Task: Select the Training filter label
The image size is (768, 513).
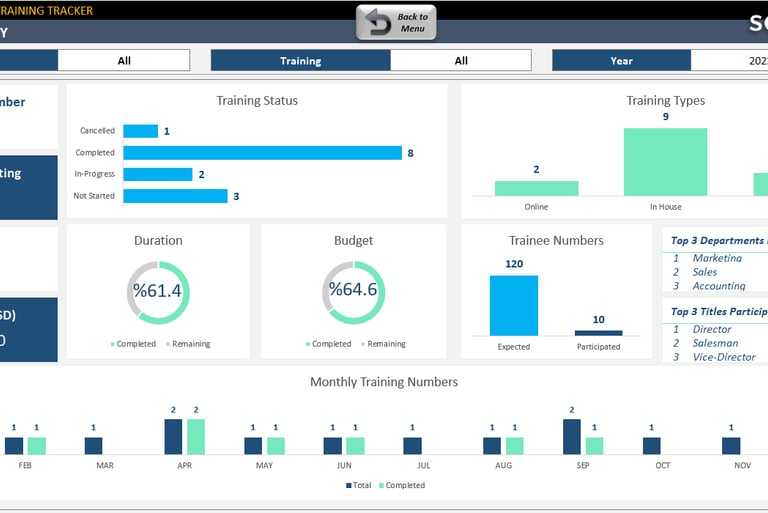Action: tap(301, 60)
